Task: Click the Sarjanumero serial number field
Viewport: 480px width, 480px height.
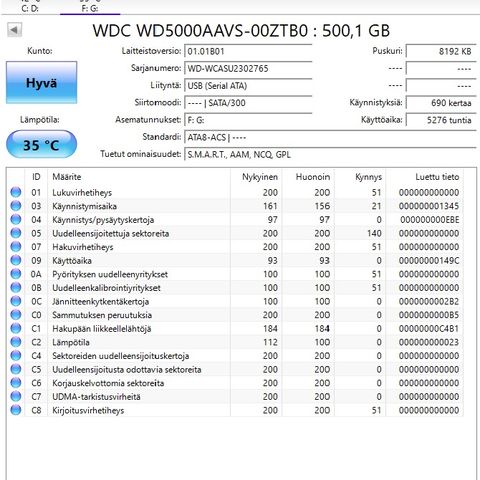Action: (248, 69)
